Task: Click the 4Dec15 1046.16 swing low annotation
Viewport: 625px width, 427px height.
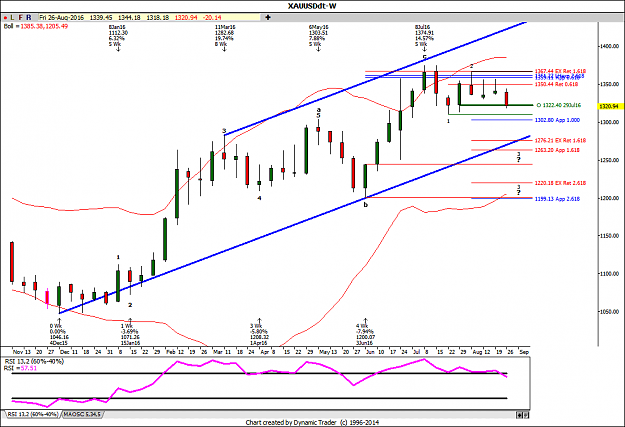Action: [x=59, y=334]
